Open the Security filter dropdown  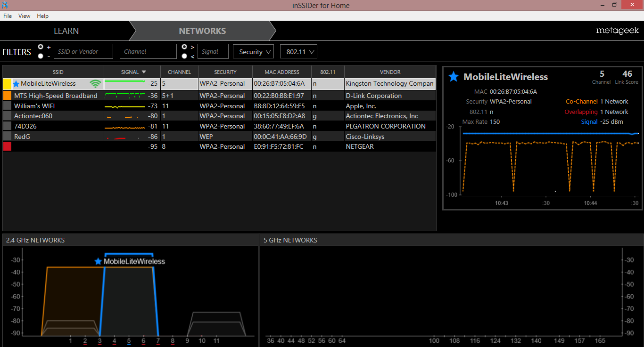[x=253, y=52]
